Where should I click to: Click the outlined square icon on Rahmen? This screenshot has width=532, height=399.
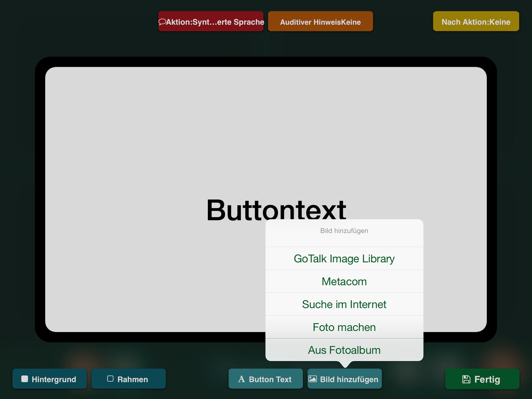pos(110,379)
